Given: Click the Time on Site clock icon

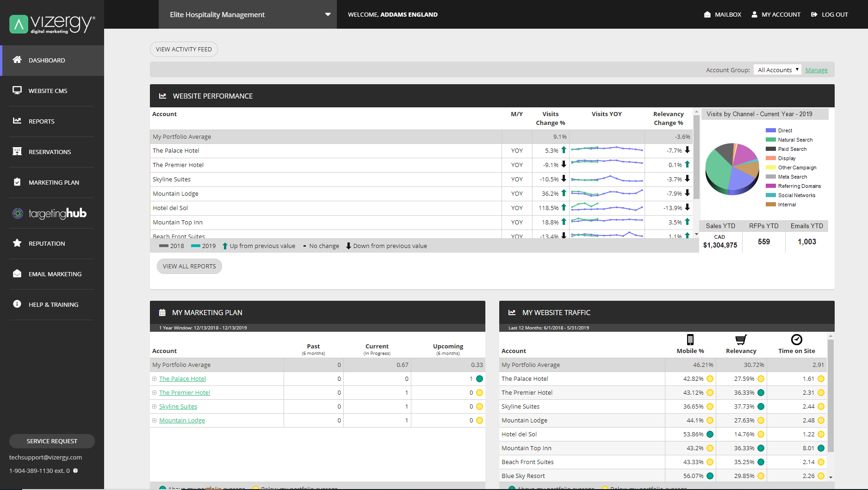Looking at the screenshot, I should [797, 340].
